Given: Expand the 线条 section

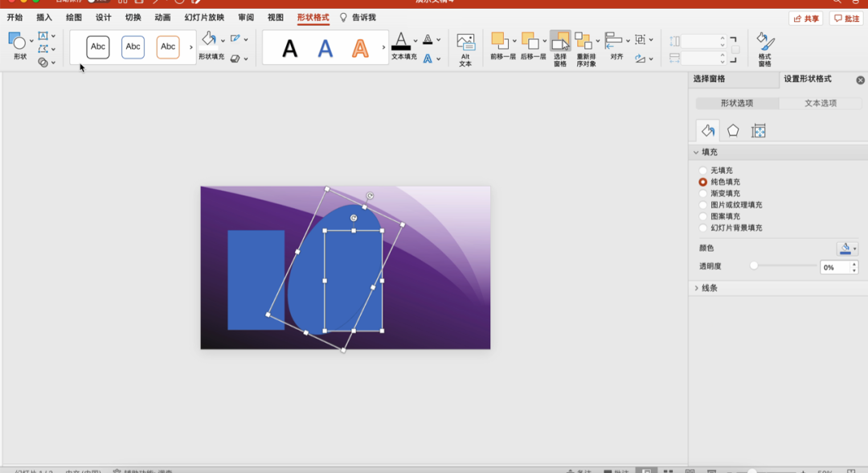Looking at the screenshot, I should (x=696, y=288).
